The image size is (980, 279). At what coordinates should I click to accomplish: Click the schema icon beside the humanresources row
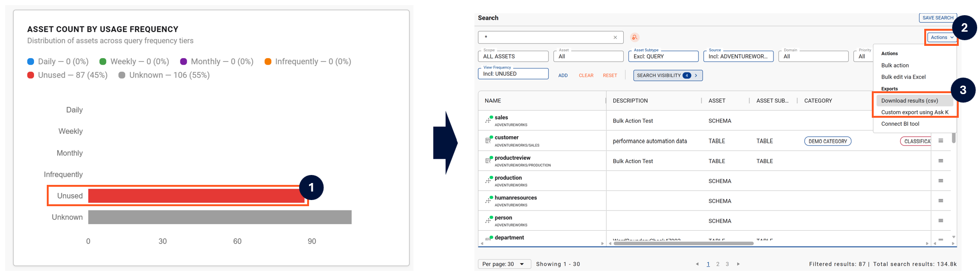click(x=489, y=200)
